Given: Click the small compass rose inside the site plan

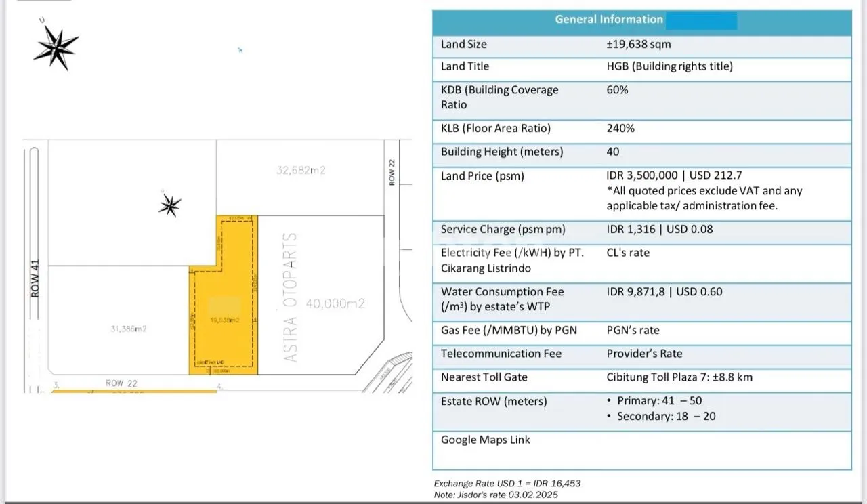Looking at the screenshot, I should pos(169,204).
